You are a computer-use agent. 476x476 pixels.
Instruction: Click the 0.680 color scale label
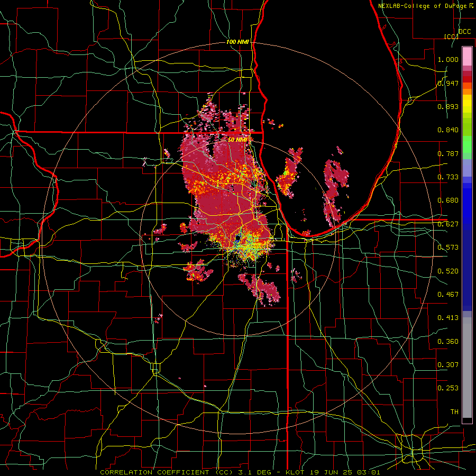448,200
